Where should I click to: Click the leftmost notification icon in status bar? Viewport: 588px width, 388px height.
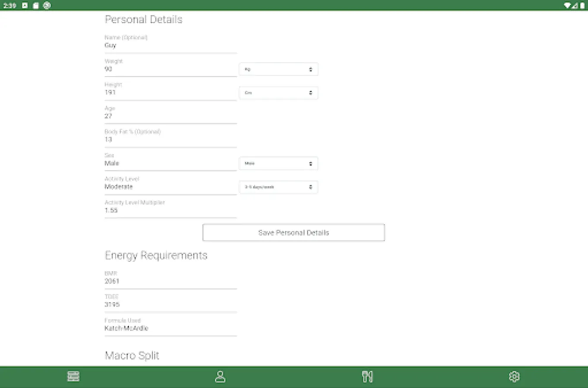click(24, 5)
